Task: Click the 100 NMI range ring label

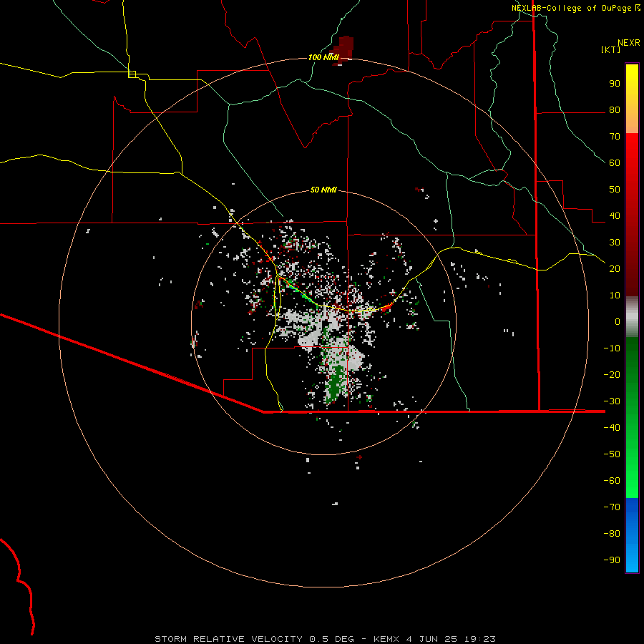Action: tap(323, 57)
